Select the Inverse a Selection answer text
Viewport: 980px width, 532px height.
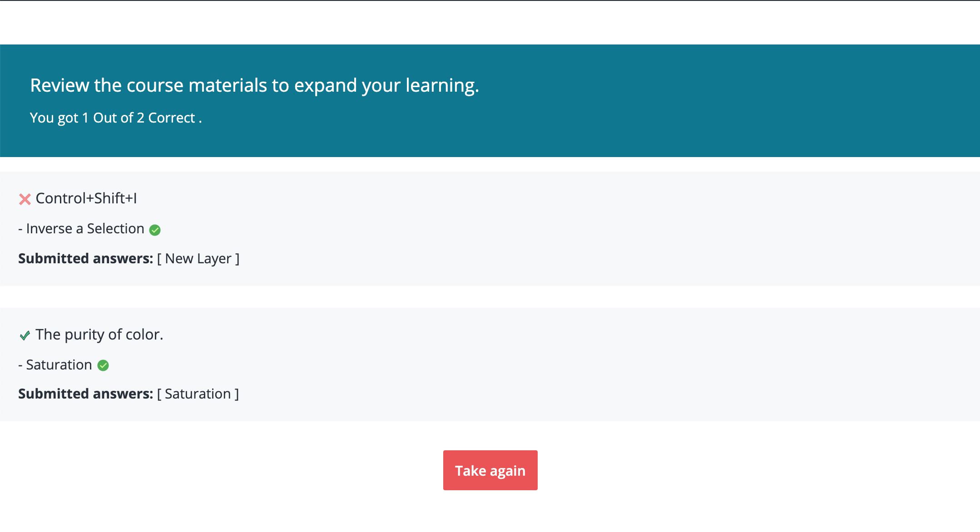point(85,229)
